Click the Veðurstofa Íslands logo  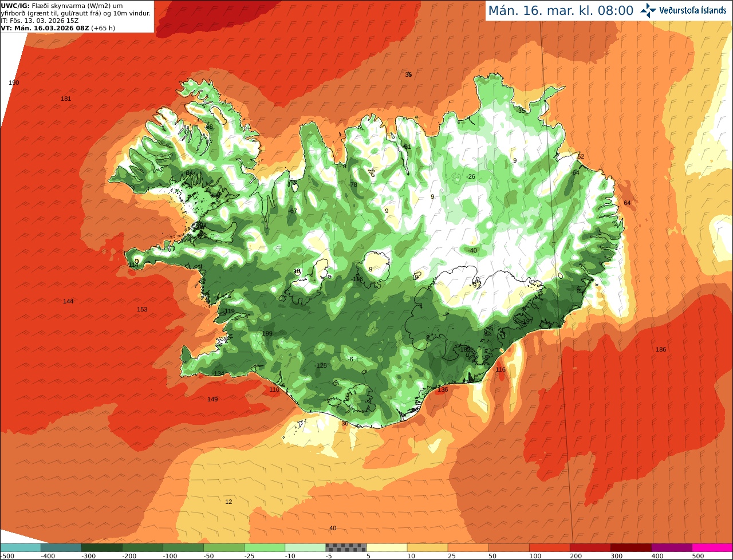coord(684,10)
